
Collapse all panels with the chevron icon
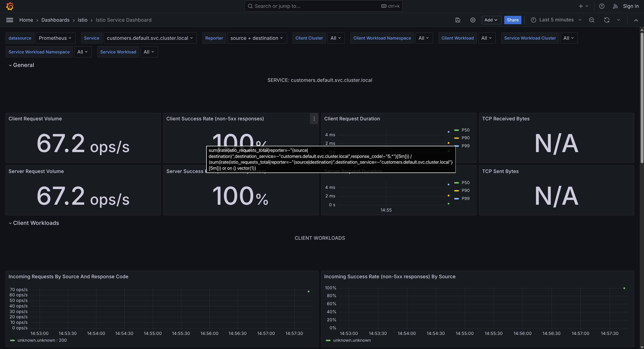[636, 20]
